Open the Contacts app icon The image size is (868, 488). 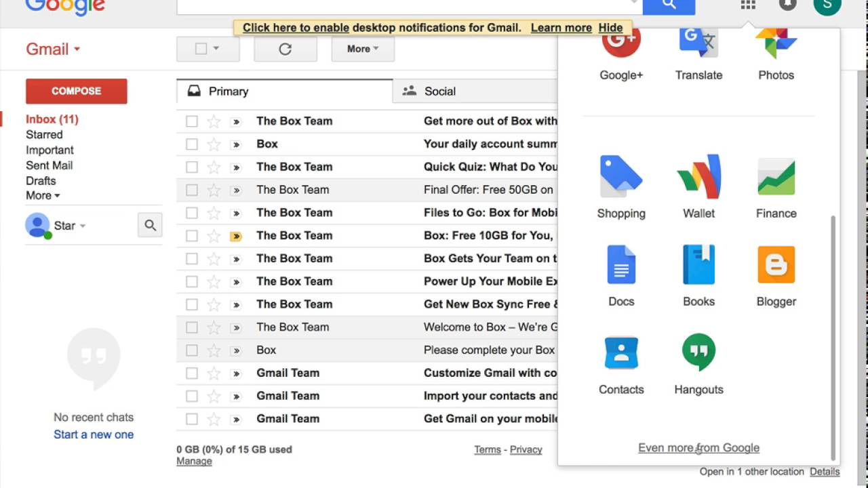(x=621, y=353)
